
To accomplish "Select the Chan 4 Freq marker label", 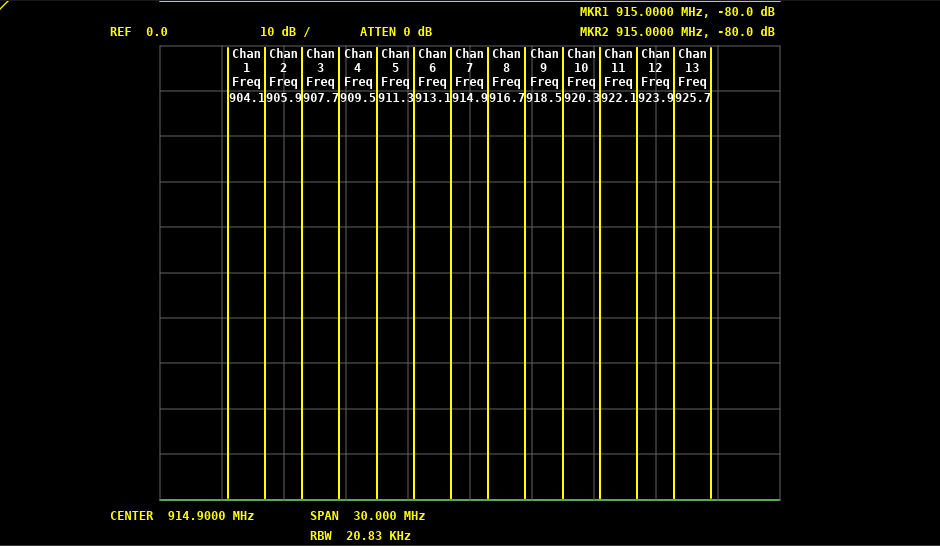I will tap(358, 68).
